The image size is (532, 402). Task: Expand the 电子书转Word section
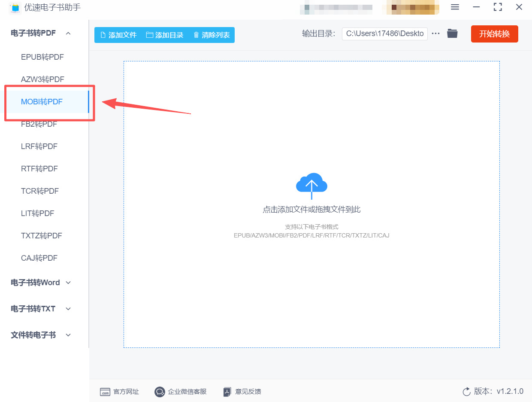pyautogui.click(x=41, y=283)
